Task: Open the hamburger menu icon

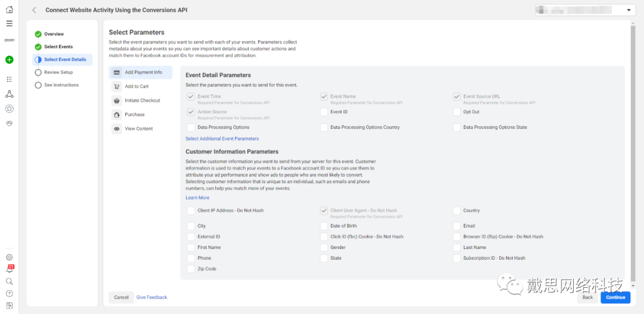Action: pos(9,23)
